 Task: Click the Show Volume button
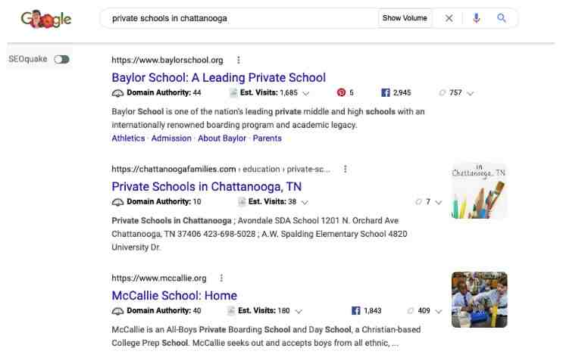pyautogui.click(x=405, y=18)
